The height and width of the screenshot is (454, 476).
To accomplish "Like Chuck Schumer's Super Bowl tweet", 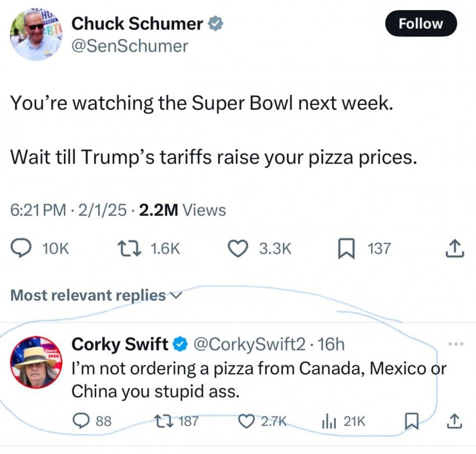I will (x=241, y=248).
